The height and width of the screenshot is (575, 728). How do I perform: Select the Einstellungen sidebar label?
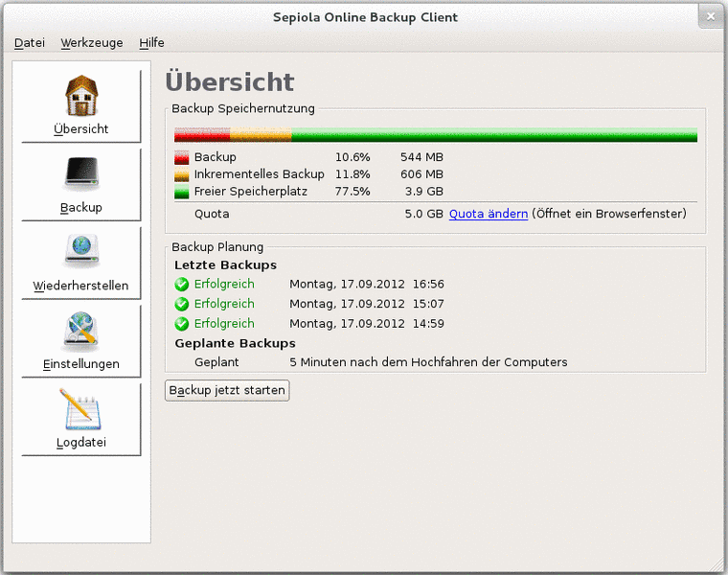point(81,364)
